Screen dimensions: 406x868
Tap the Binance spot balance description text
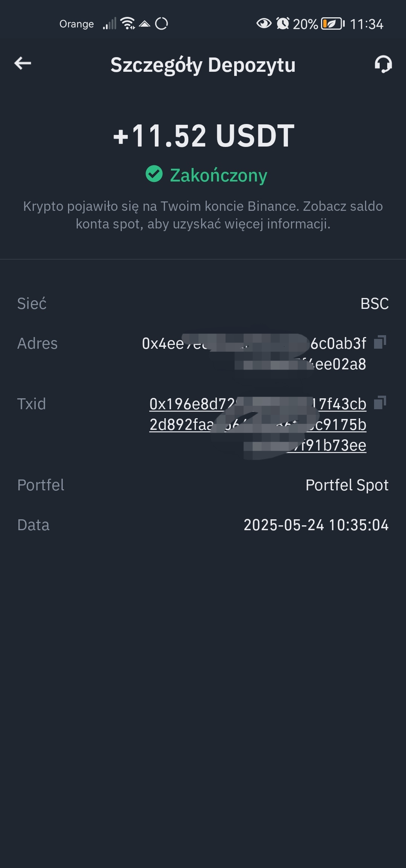(203, 215)
